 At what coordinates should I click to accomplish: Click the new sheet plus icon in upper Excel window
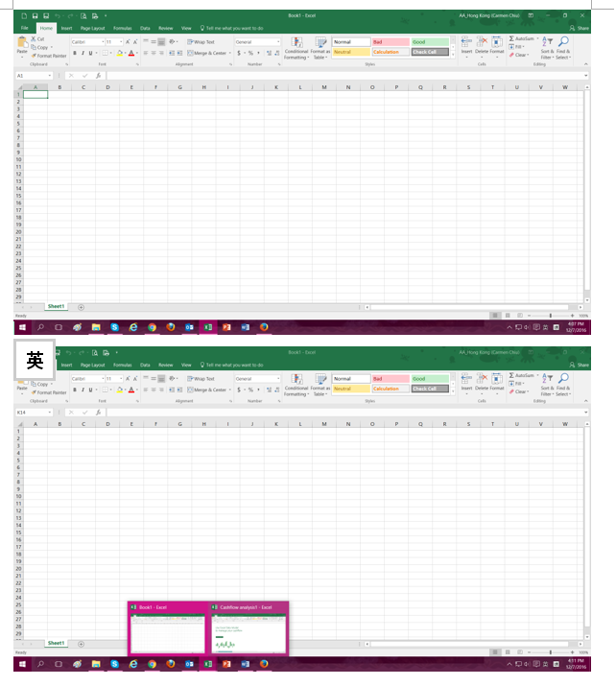coord(81,307)
